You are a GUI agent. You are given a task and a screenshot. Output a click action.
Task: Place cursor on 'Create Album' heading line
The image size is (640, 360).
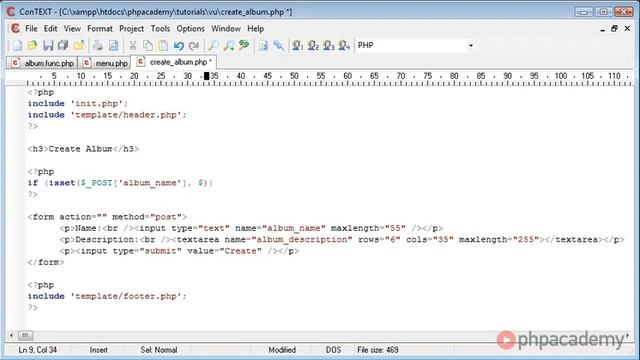[83, 149]
